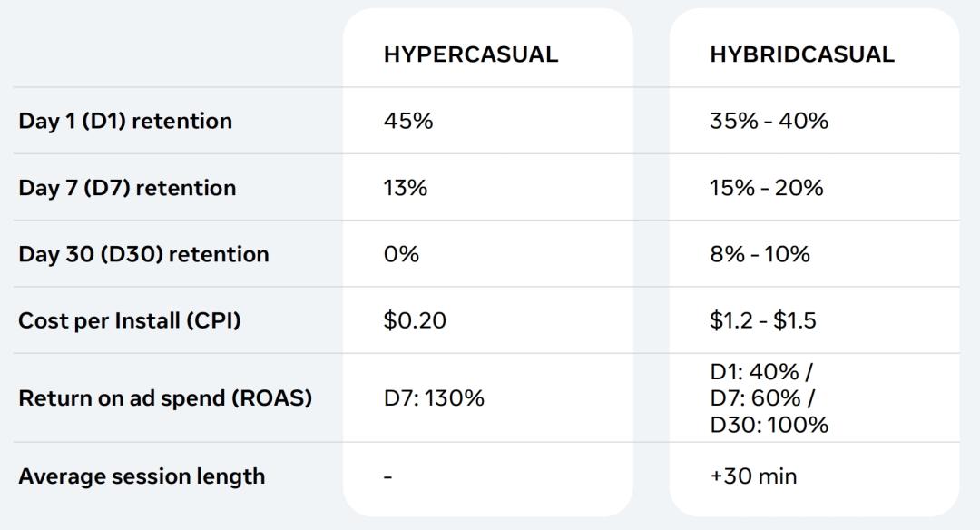Click the HYPERCASUAL column header
This screenshot has height=530, width=980.
pyautogui.click(x=470, y=54)
